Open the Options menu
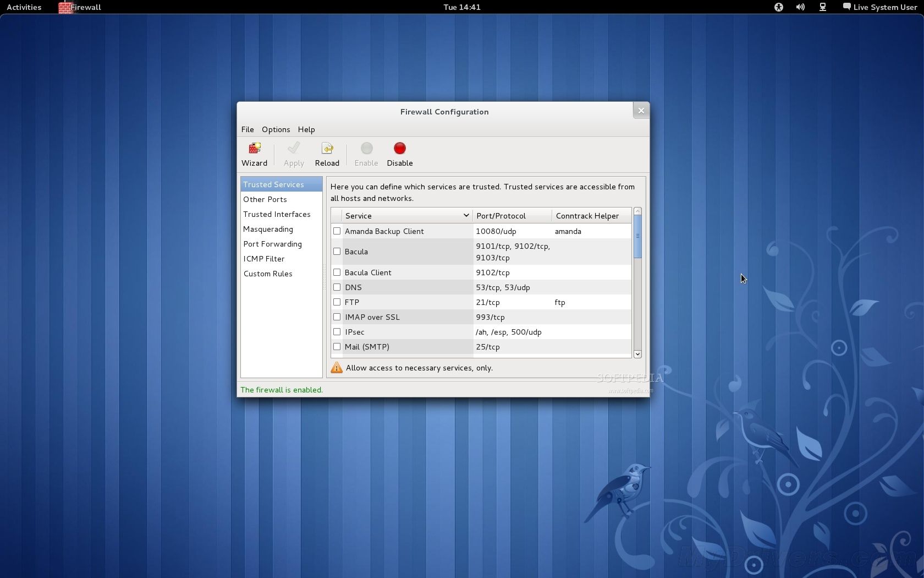The image size is (924, 578). 276,129
